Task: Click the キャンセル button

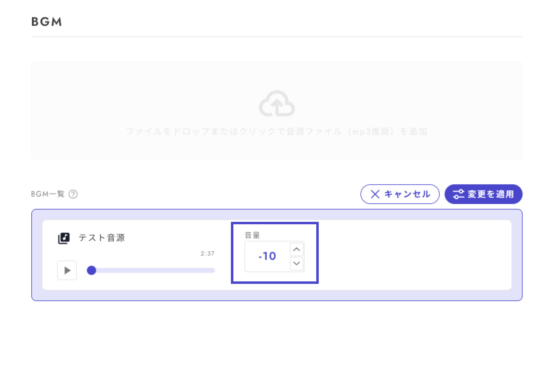Action: pos(400,194)
